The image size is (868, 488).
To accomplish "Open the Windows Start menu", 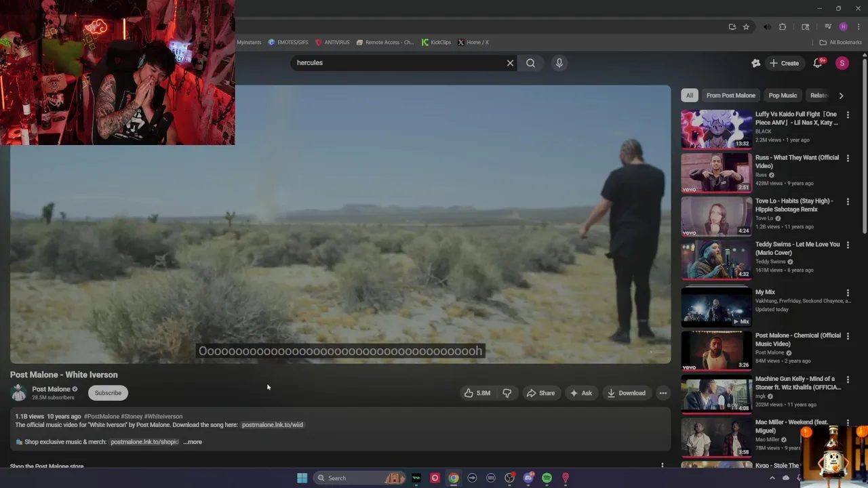I will (302, 478).
